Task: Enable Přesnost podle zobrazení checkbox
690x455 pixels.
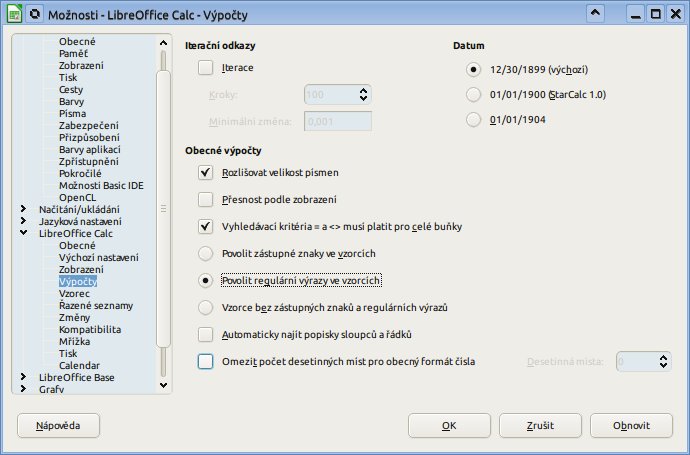Action: [x=206, y=199]
